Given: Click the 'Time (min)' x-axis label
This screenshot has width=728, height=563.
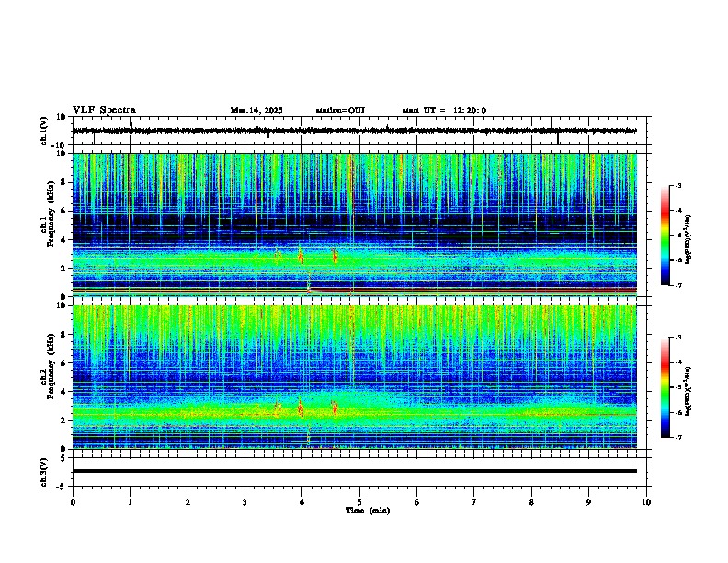Looking at the screenshot, I should coord(368,511).
